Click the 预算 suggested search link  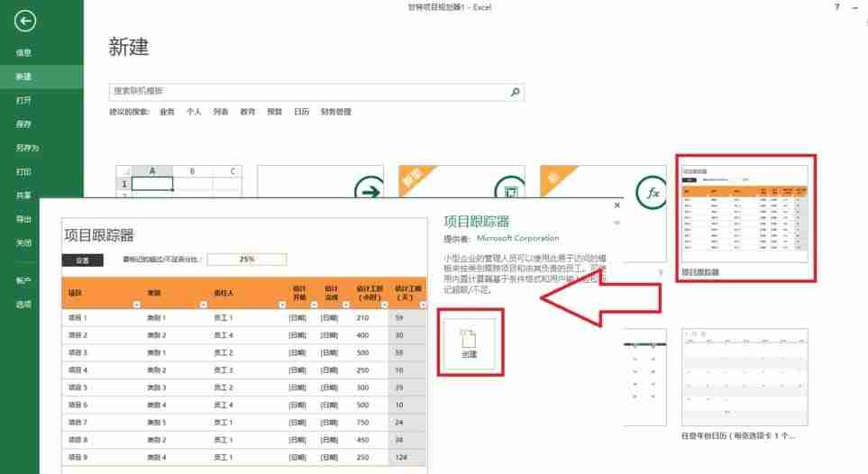click(275, 112)
